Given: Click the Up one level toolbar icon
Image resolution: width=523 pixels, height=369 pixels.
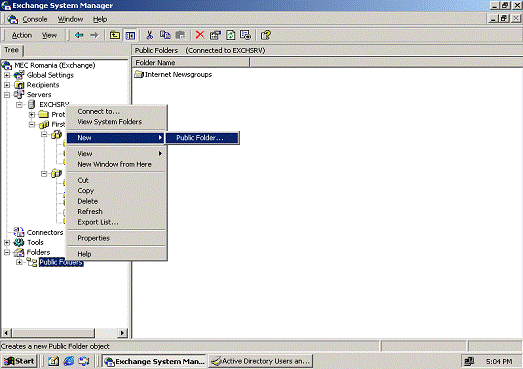Looking at the screenshot, I should [x=115, y=35].
